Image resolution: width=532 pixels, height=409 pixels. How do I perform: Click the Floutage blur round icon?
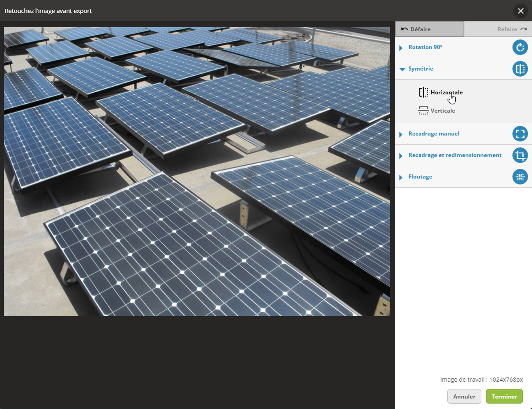520,177
